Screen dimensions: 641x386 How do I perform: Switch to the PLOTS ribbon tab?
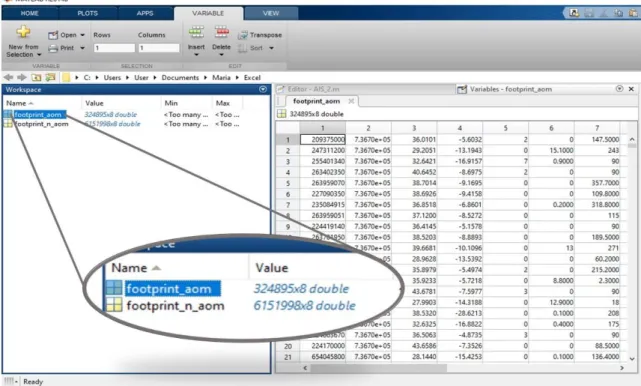(87, 13)
